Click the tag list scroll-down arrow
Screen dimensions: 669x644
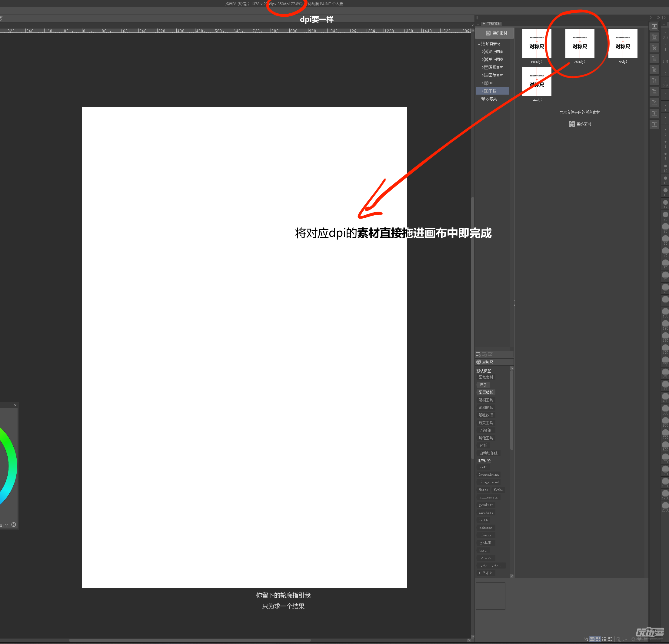click(x=511, y=576)
